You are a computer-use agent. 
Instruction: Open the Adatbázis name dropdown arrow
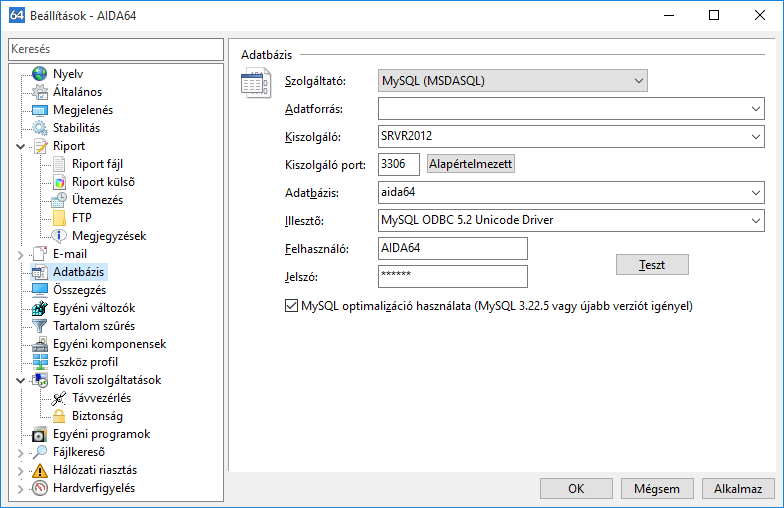pos(756,192)
